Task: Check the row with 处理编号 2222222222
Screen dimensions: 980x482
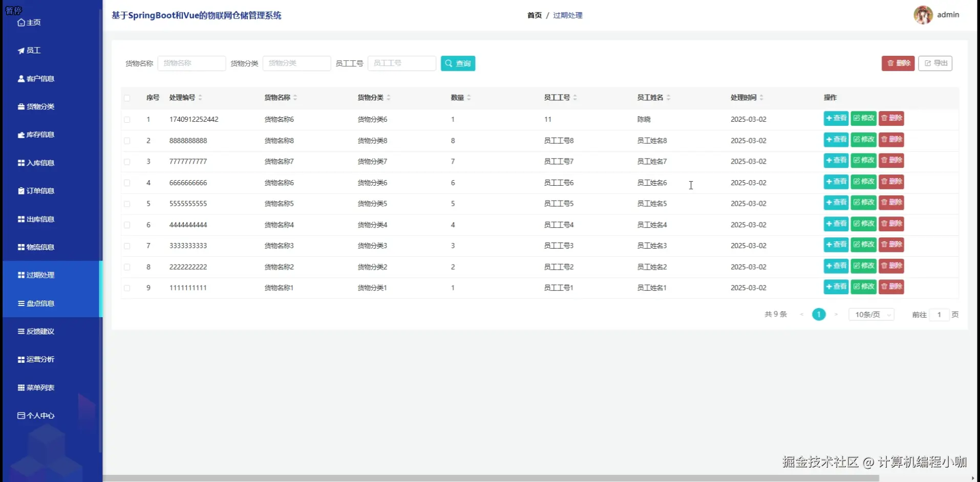Action: coord(127,267)
